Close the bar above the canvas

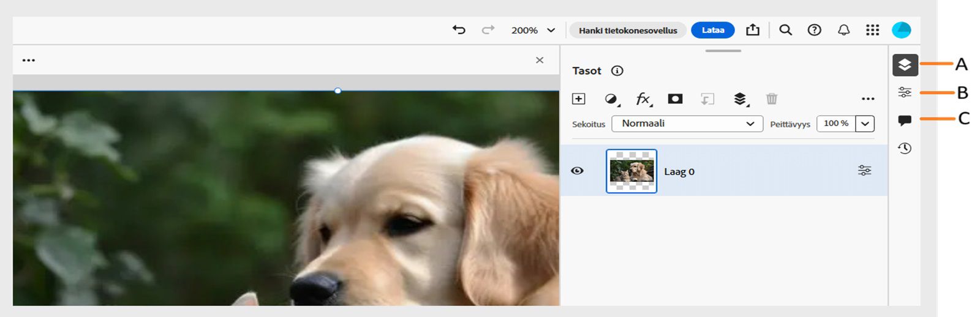[x=540, y=60]
